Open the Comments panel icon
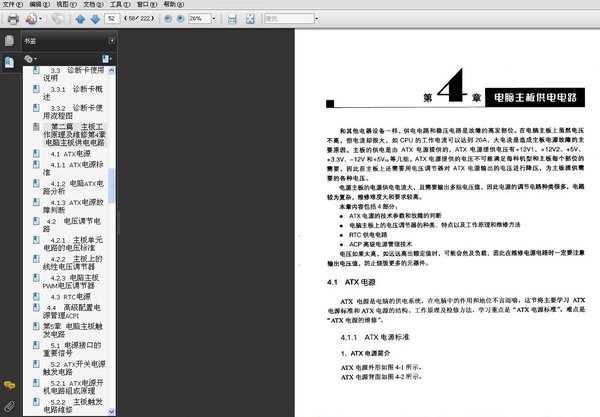This screenshot has height=417, width=600. [x=9, y=385]
